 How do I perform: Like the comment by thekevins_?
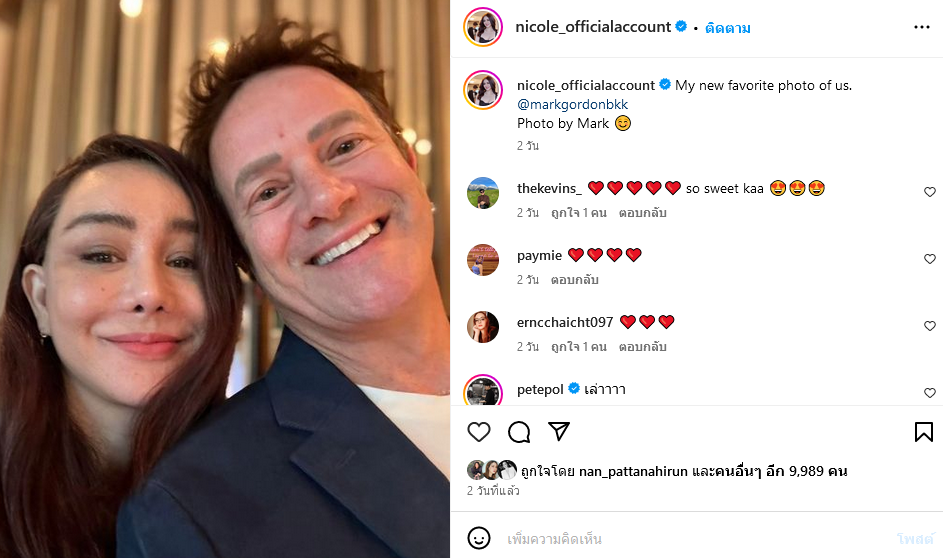929,192
